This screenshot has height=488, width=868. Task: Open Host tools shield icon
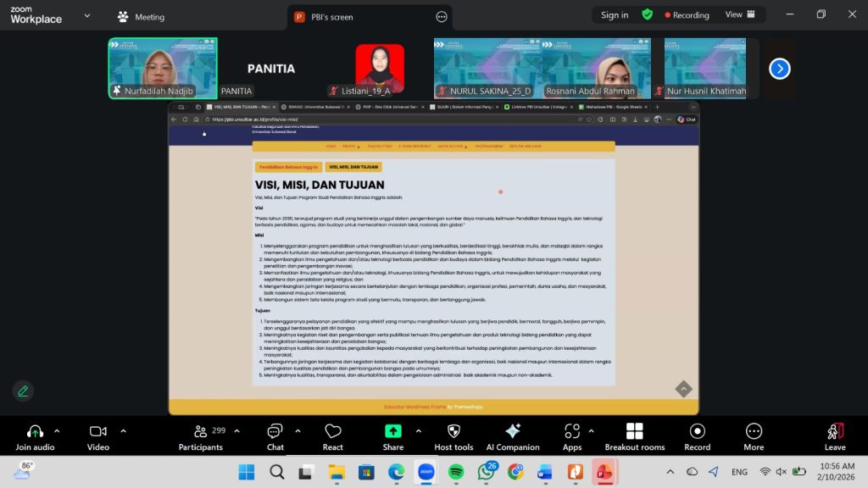click(453, 436)
